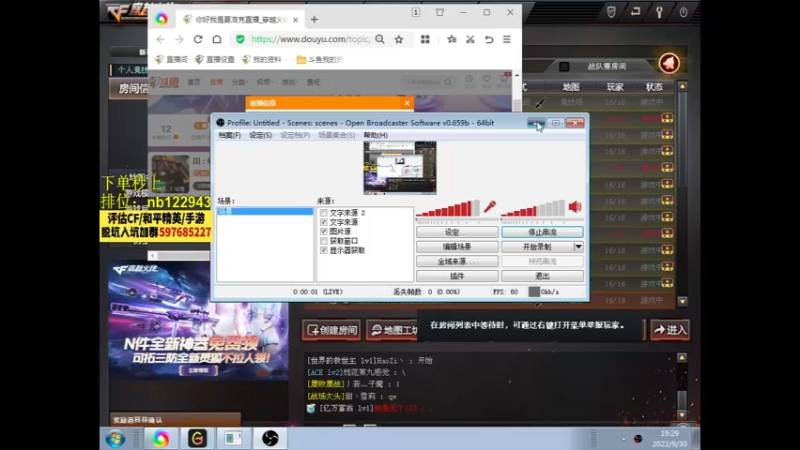
Task: Open the 设定(S) menu in OBS
Action: [260, 135]
